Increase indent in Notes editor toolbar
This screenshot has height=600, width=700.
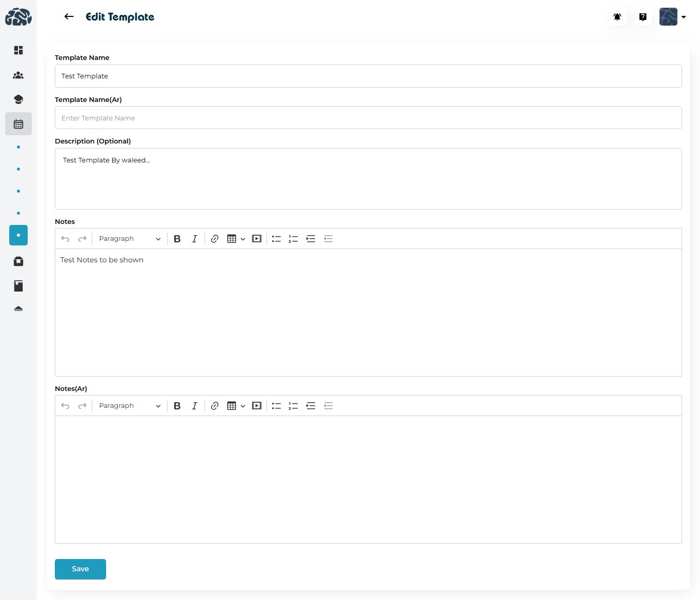click(311, 239)
